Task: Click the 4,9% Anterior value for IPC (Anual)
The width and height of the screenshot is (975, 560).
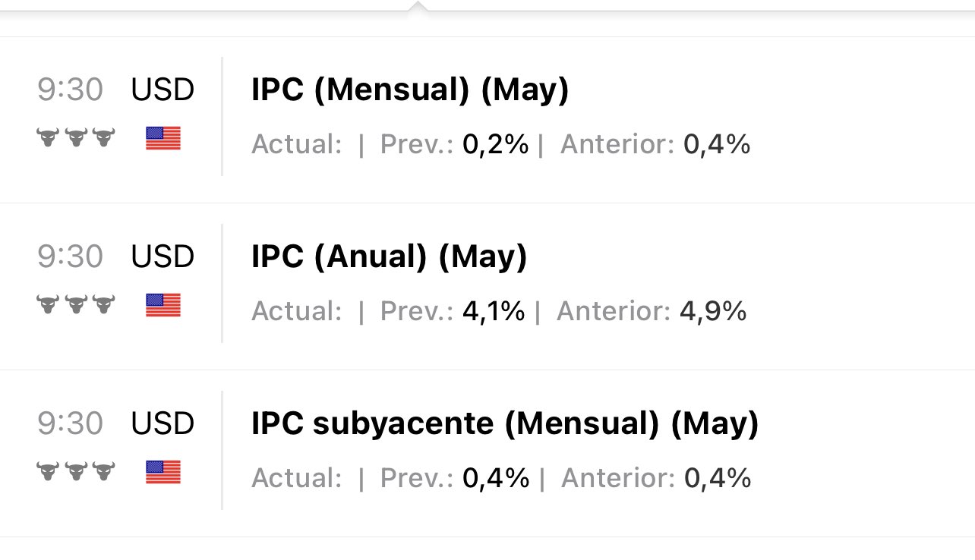Action: click(714, 311)
